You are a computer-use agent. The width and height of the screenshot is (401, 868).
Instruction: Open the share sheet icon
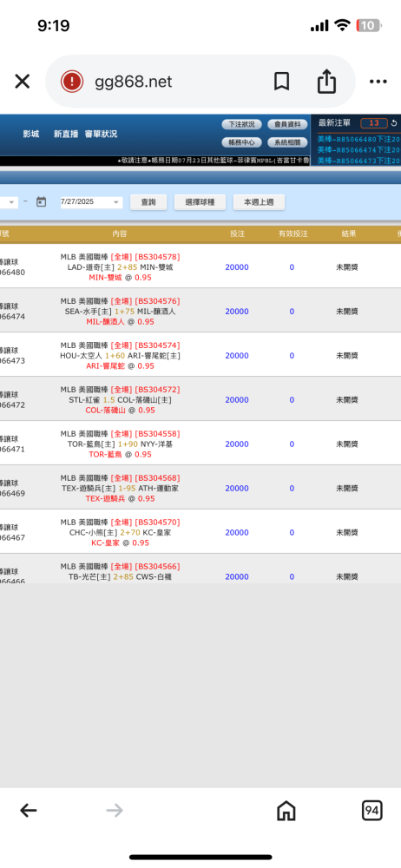pos(326,81)
